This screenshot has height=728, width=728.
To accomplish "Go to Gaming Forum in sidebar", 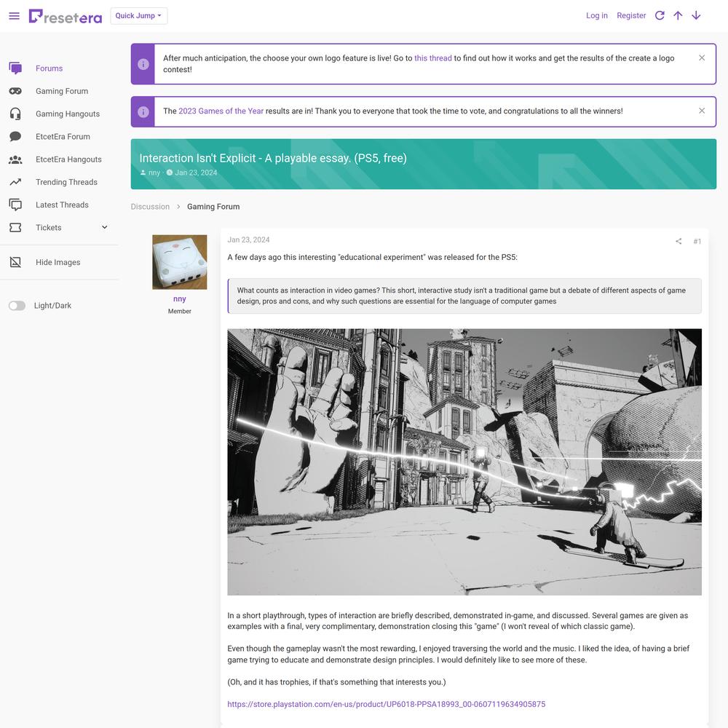I will 62,91.
